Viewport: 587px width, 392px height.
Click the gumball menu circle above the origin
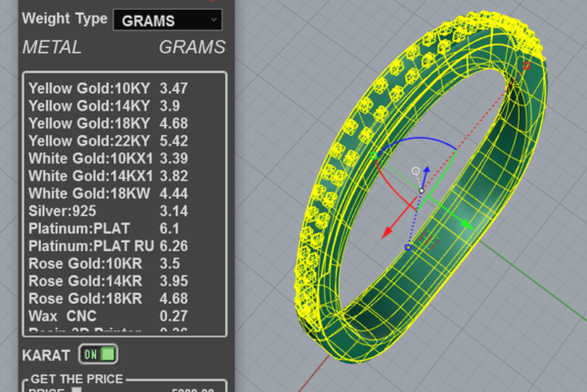click(415, 171)
